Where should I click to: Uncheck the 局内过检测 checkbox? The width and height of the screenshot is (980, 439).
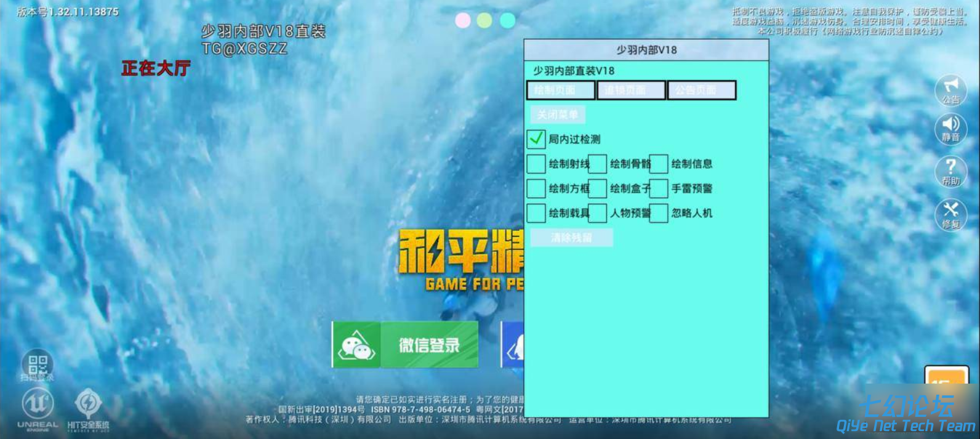tap(536, 139)
